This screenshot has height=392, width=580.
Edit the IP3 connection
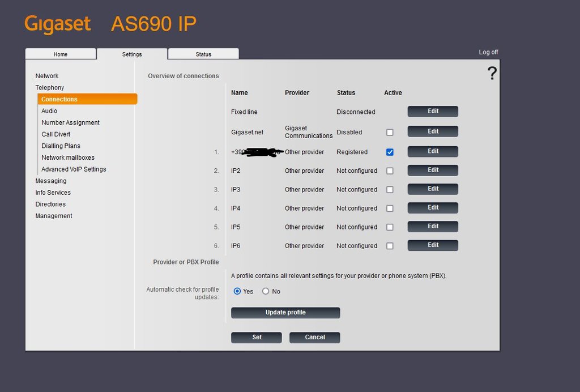(x=433, y=189)
